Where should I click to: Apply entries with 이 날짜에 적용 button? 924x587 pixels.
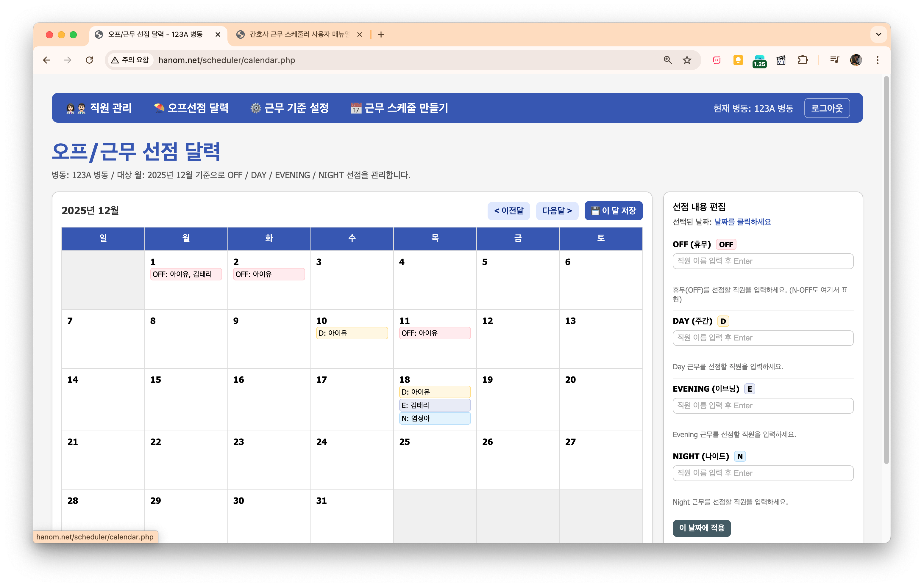coord(701,528)
